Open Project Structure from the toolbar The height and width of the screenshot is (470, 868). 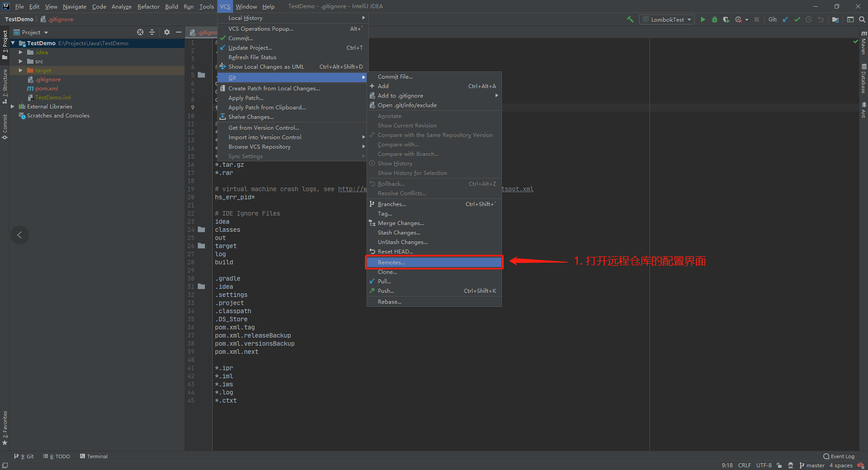836,19
